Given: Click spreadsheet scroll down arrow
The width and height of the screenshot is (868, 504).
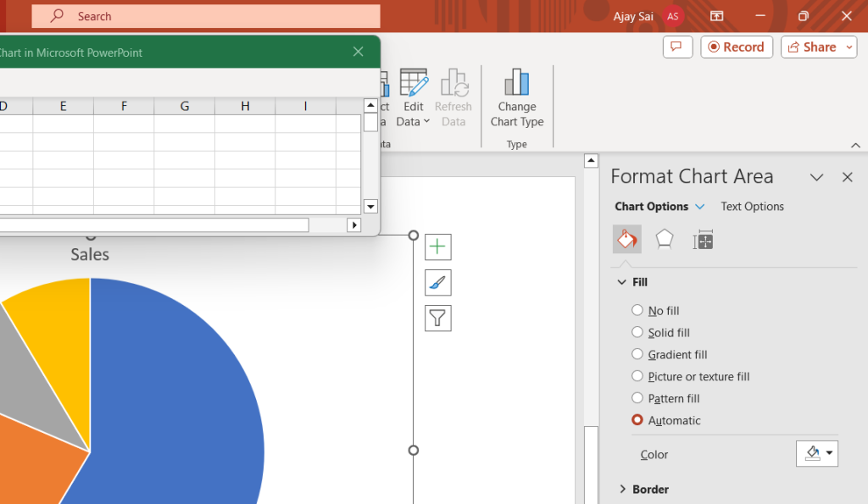Looking at the screenshot, I should click(370, 207).
